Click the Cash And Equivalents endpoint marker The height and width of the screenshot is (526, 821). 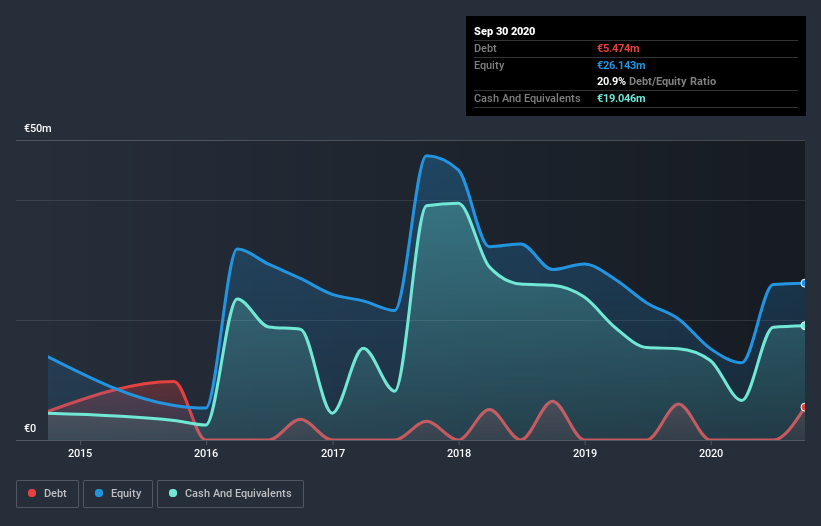(x=804, y=326)
